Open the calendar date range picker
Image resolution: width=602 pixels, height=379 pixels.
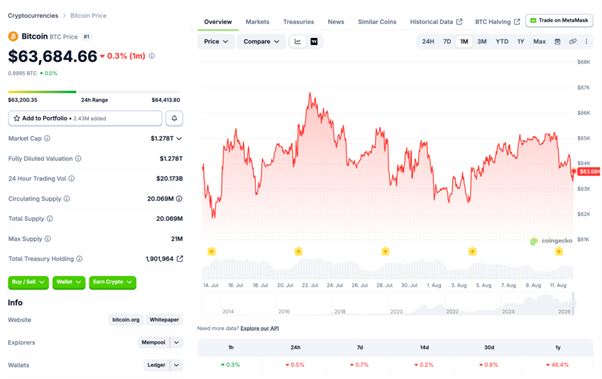click(x=557, y=41)
